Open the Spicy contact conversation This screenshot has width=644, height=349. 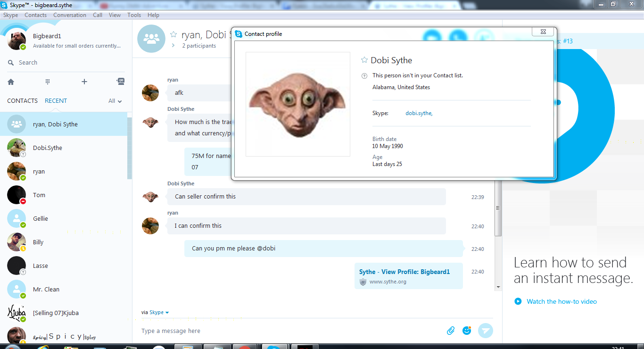click(64, 334)
